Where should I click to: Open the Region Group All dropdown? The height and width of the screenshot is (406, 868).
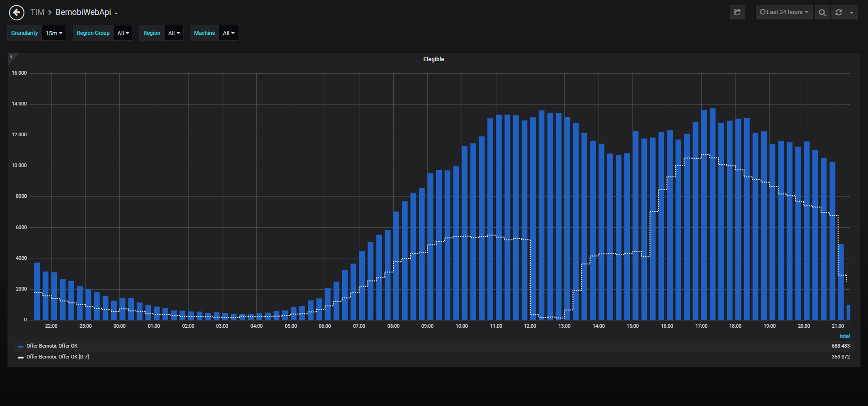(123, 33)
